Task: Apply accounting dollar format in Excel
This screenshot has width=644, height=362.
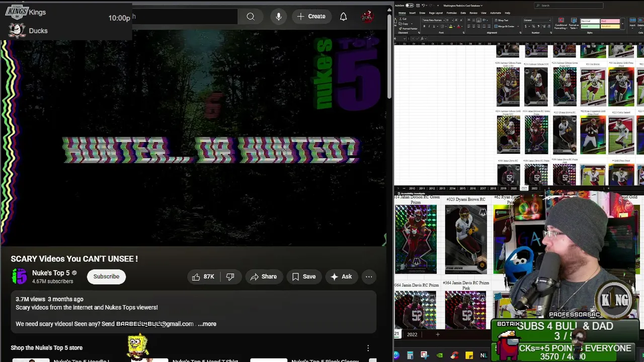Action: click(526, 26)
